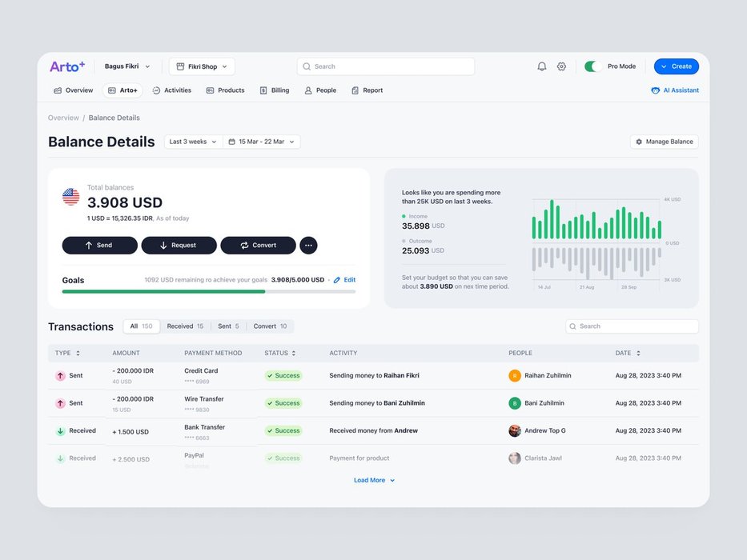Open the Fikri Shop selector dropdown
Viewport: 747px width, 560px height.
pyautogui.click(x=202, y=66)
